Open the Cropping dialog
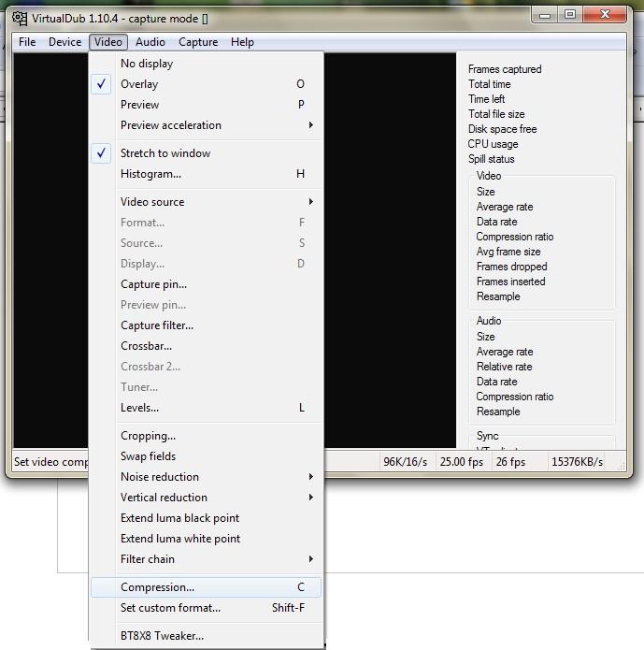The height and width of the screenshot is (650, 644). point(206,436)
